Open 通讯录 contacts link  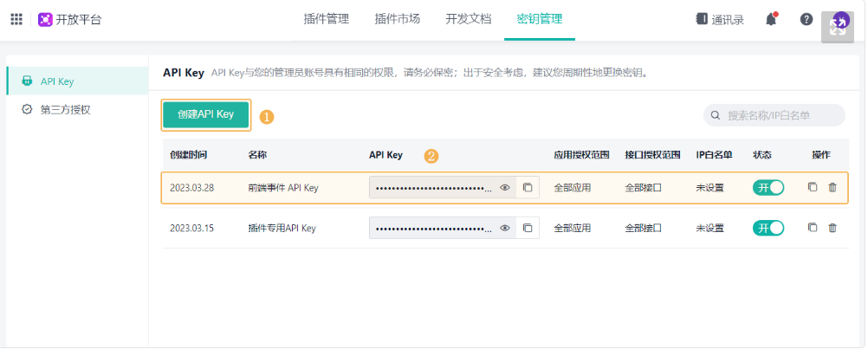tap(720, 19)
